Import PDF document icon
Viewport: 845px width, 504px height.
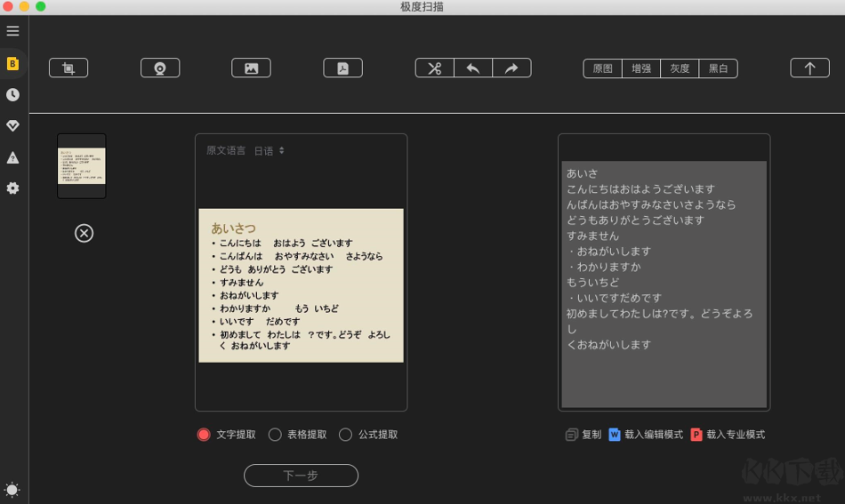(342, 68)
